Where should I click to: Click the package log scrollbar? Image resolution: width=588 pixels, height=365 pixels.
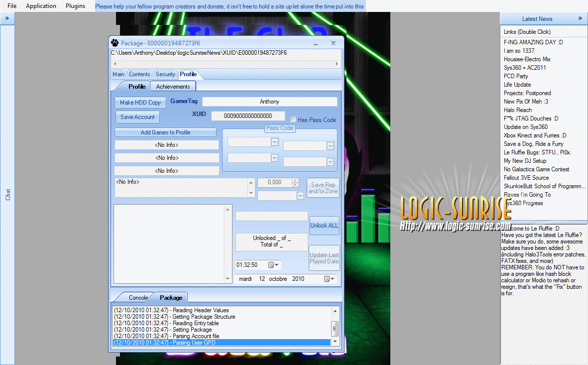[x=335, y=326]
